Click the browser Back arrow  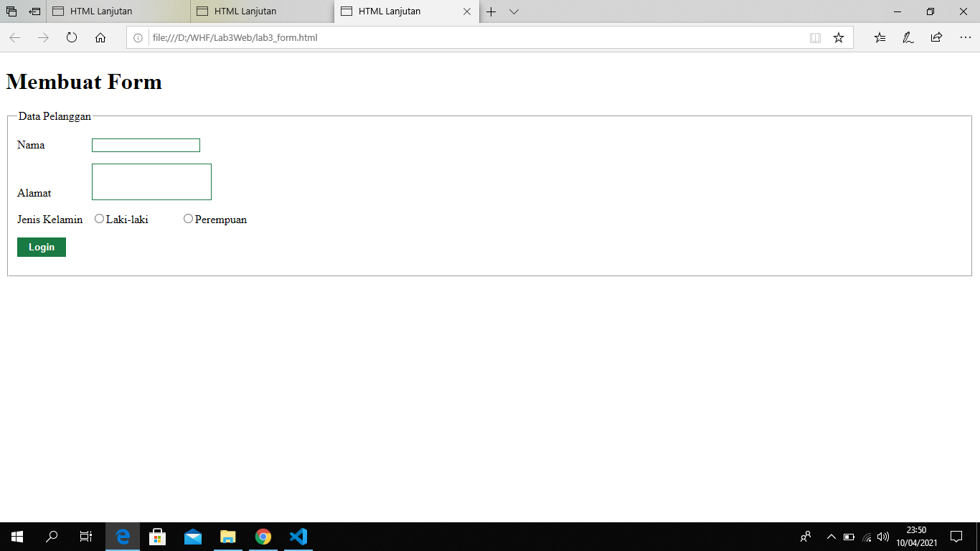coord(14,38)
